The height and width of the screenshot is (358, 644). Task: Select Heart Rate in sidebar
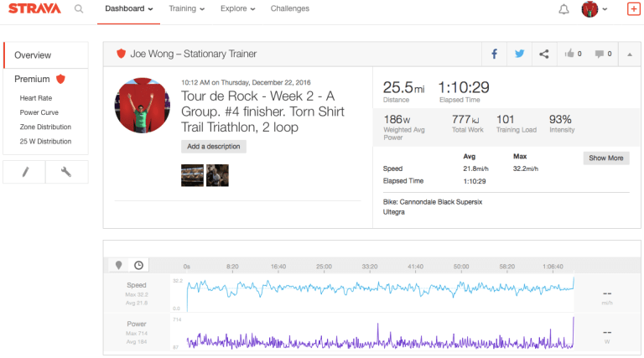pos(35,98)
